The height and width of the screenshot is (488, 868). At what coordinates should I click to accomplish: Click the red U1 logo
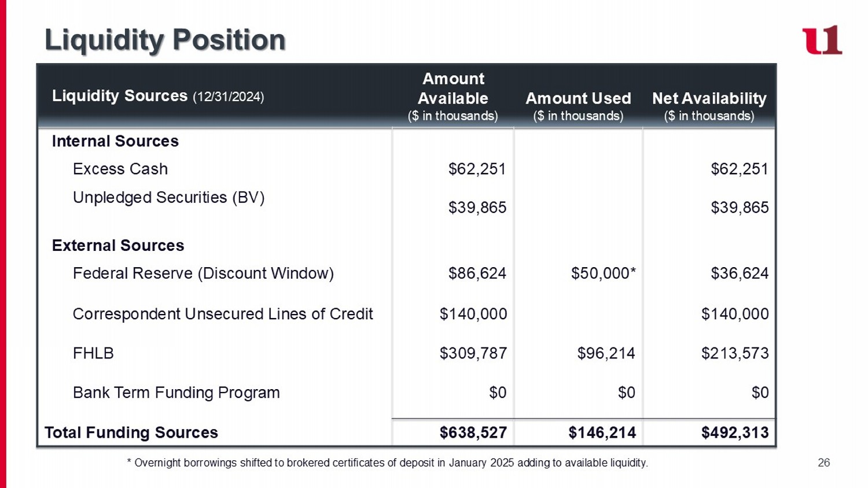click(822, 40)
